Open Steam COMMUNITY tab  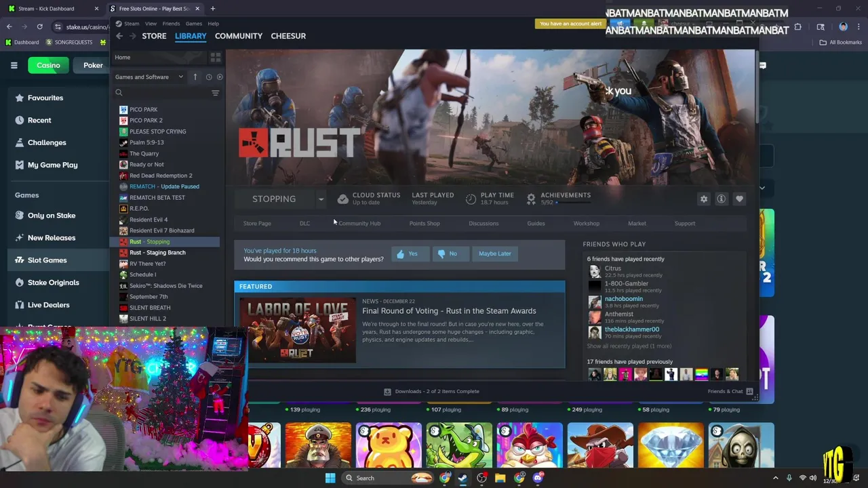(239, 36)
